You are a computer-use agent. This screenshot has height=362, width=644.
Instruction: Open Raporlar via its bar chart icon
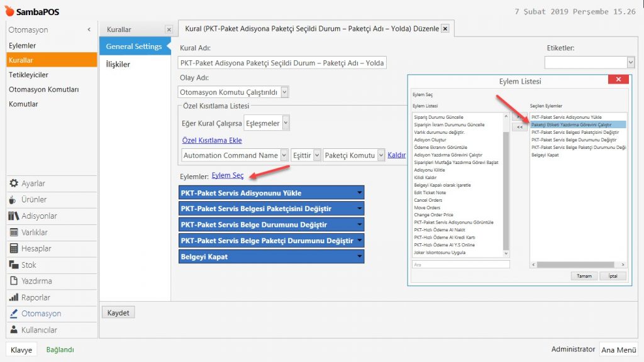pos(14,297)
